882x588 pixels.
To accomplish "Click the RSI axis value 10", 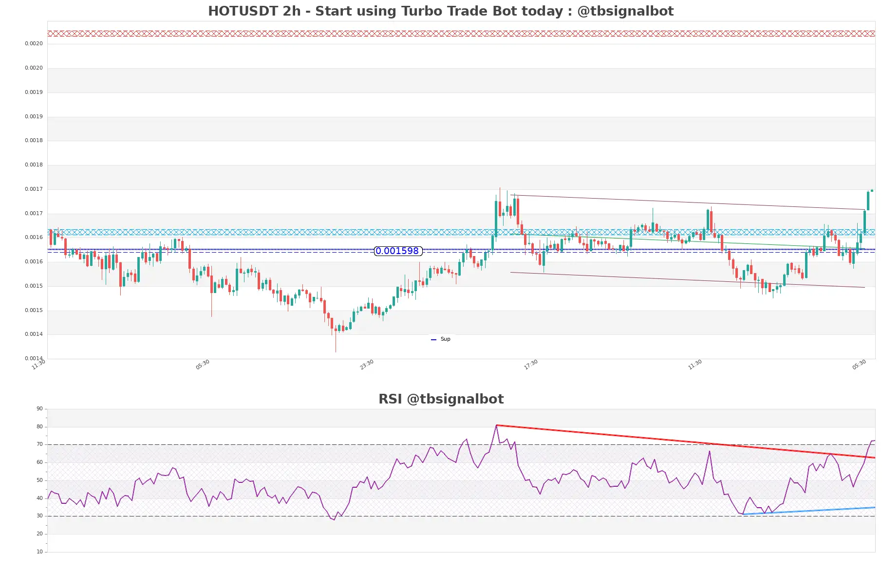I will pyautogui.click(x=39, y=552).
